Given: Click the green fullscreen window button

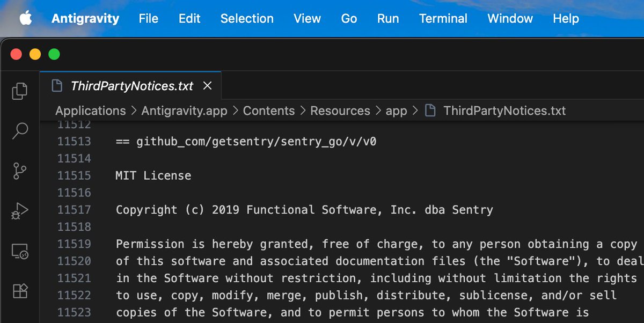Looking at the screenshot, I should 54,54.
